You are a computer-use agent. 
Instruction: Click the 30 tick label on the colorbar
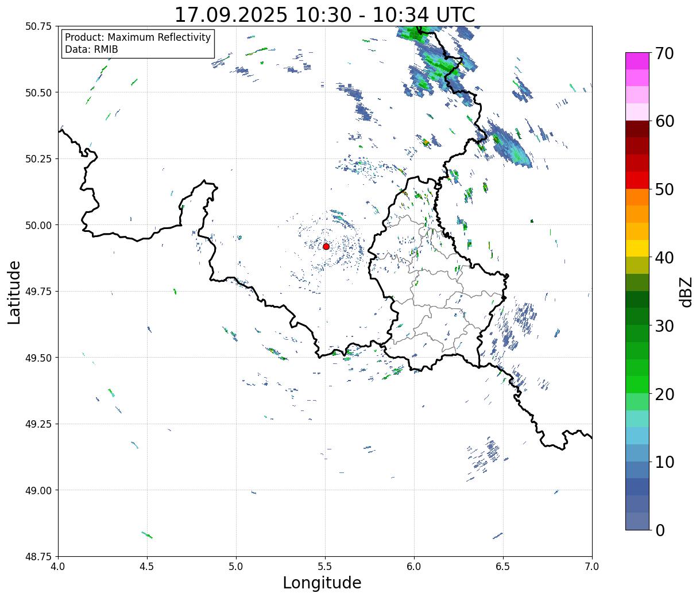[664, 326]
